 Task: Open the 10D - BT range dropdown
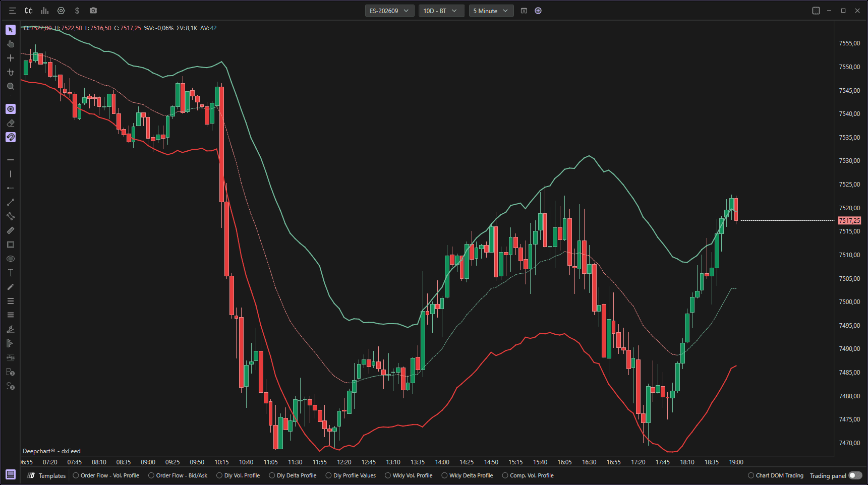point(441,11)
